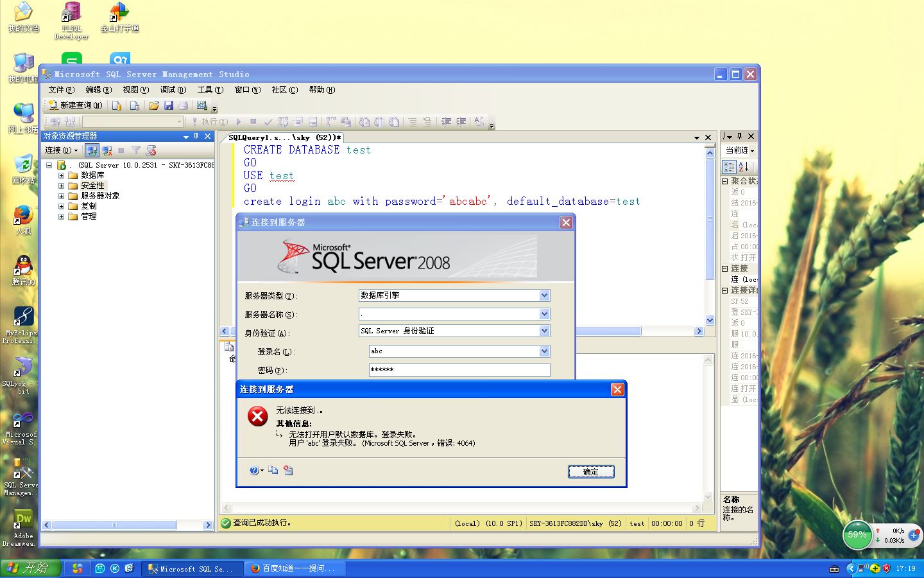Select the 数据库 folder in Object Explorer
This screenshot has height=578, width=924.
86,175
